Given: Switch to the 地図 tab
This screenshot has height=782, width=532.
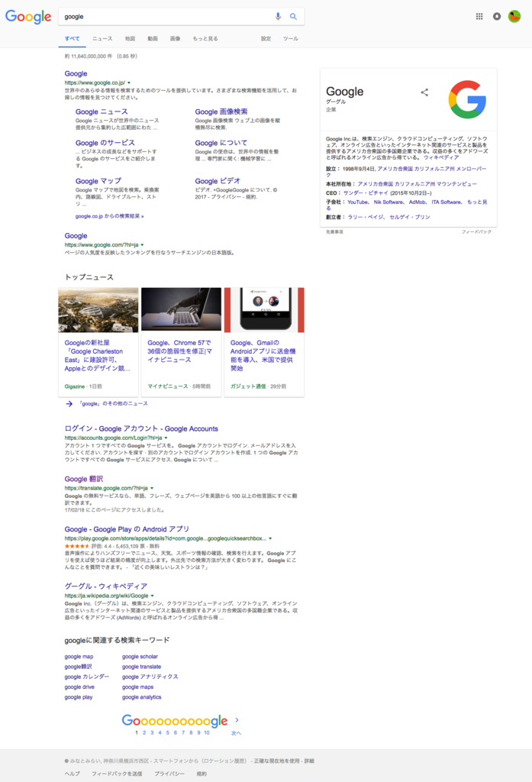Looking at the screenshot, I should pos(130,38).
